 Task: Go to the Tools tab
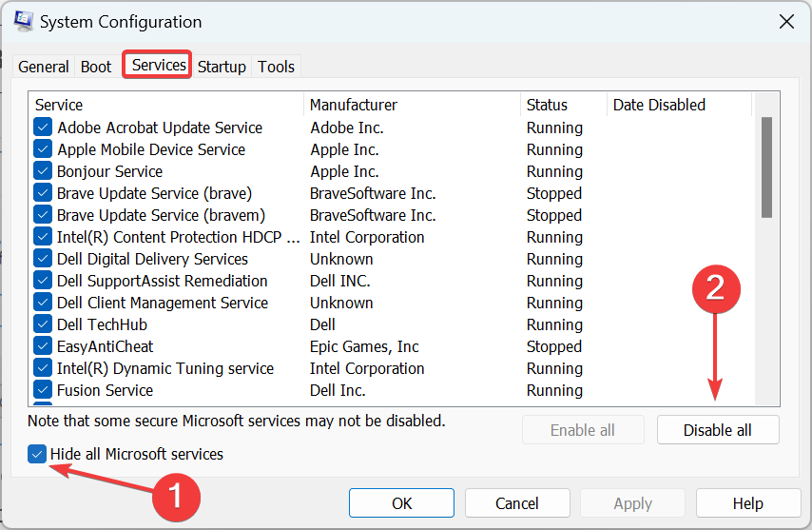(276, 67)
